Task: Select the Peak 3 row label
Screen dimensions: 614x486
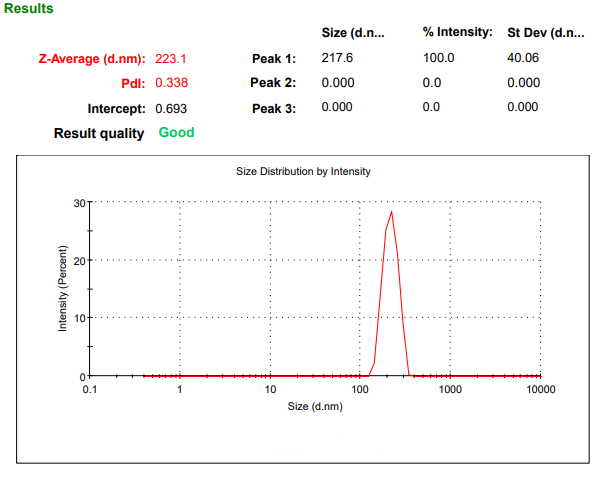Action: [x=273, y=108]
